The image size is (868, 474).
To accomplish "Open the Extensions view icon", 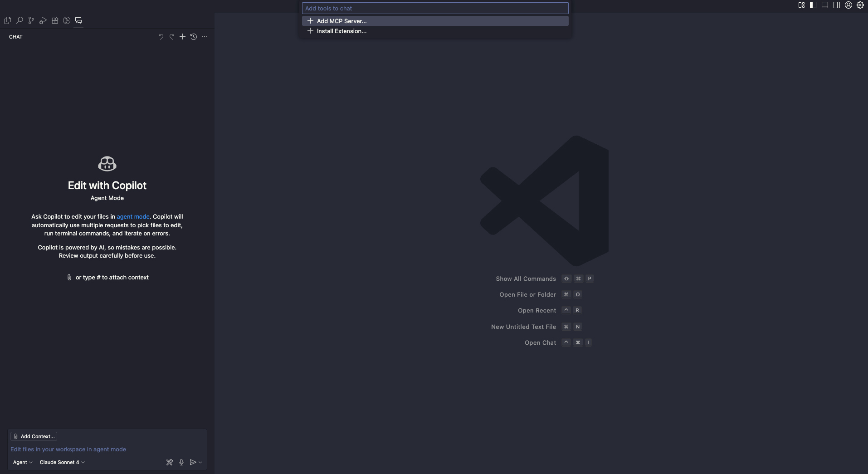I will click(55, 20).
